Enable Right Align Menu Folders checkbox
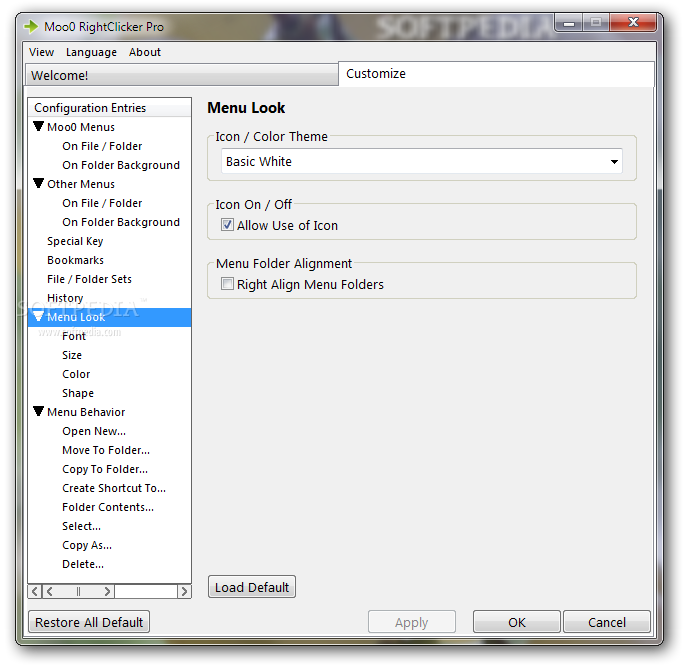This screenshot has height=666, width=684. (x=227, y=284)
